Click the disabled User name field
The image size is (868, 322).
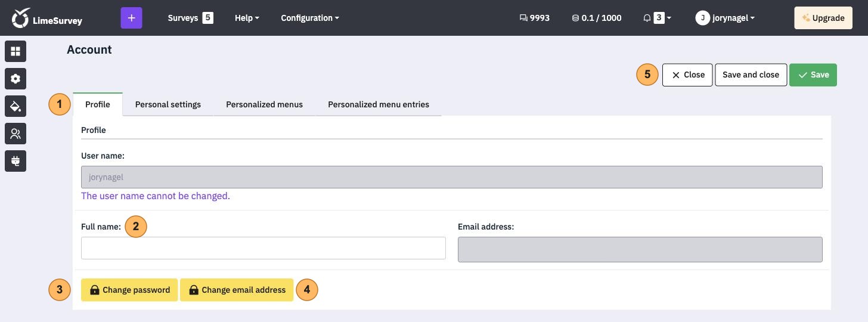452,177
